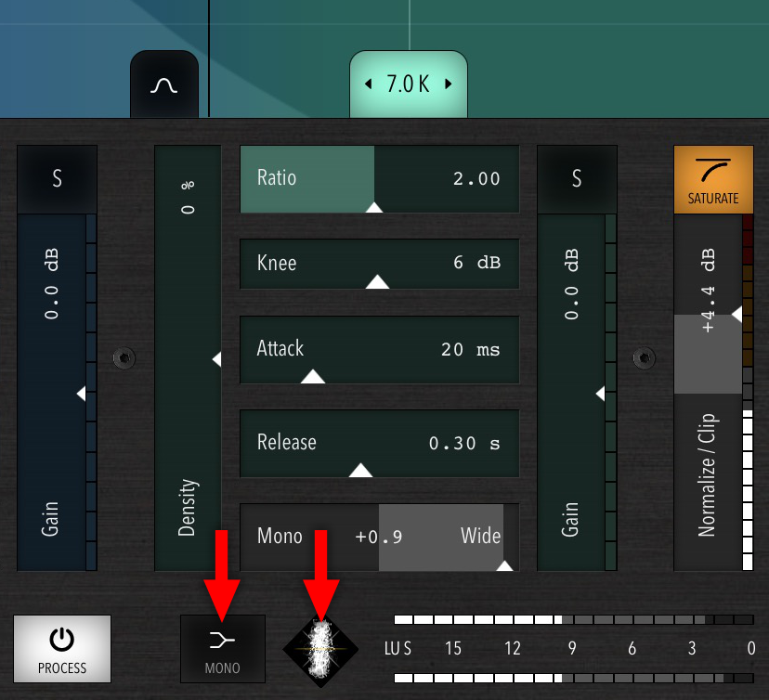Viewport: 769px width, 700px height.
Task: Toggle the left input Solo S button
Action: point(57,179)
